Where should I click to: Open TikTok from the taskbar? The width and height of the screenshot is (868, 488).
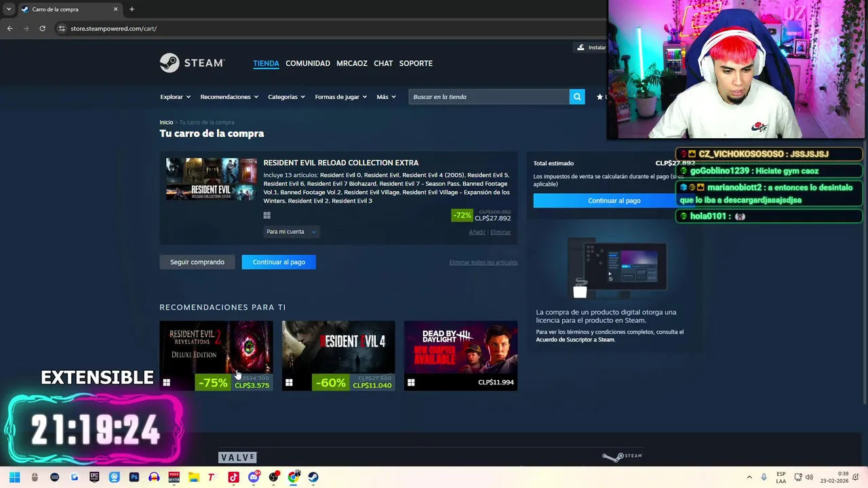[233, 477]
